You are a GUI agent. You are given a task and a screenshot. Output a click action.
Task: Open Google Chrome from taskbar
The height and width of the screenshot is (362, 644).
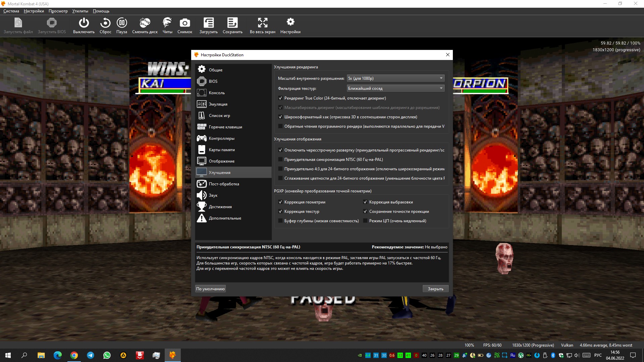(x=74, y=355)
